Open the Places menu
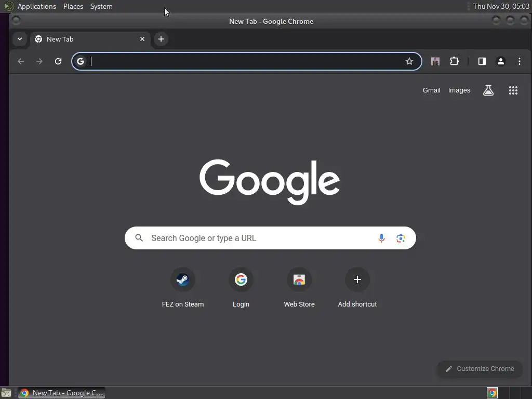 point(73,6)
